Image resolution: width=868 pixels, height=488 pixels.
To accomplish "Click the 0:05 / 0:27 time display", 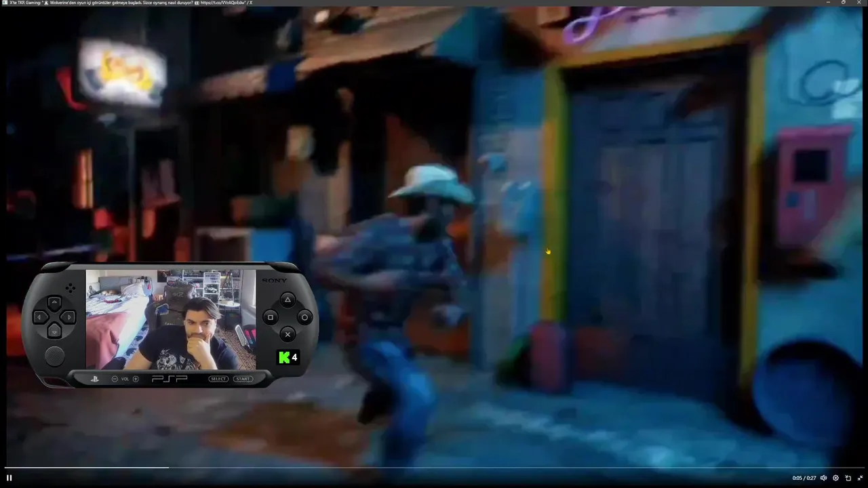I will (x=804, y=478).
